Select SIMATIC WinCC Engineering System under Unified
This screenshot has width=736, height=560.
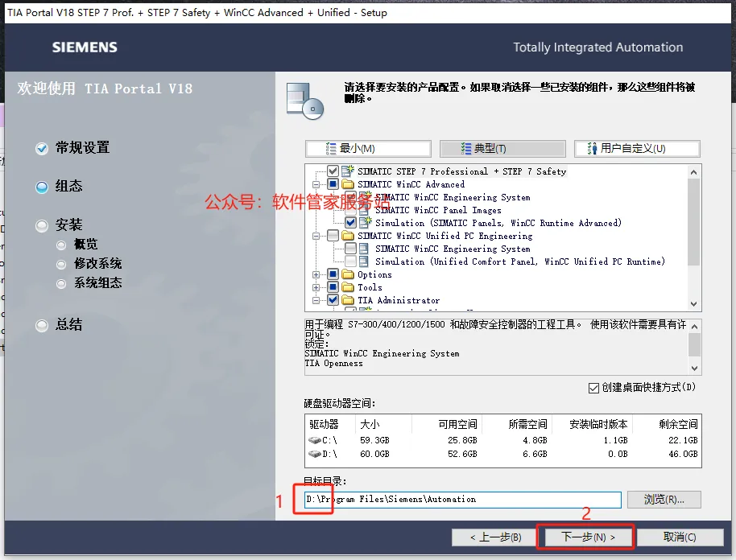453,249
